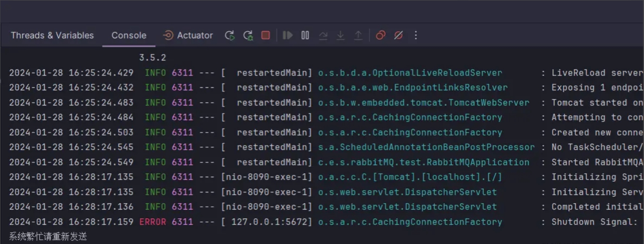Select the Console tab
Screen dimensions: 644x244
[x=129, y=35]
